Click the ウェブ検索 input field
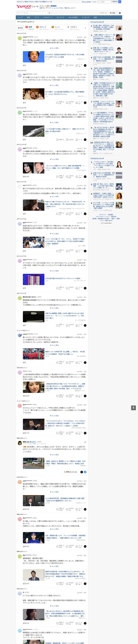 (104, 2)
